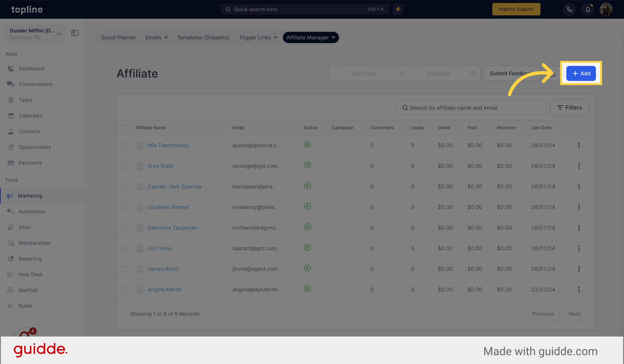Select all affiliates with header checkbox
The width and height of the screenshot is (624, 364).
click(124, 128)
